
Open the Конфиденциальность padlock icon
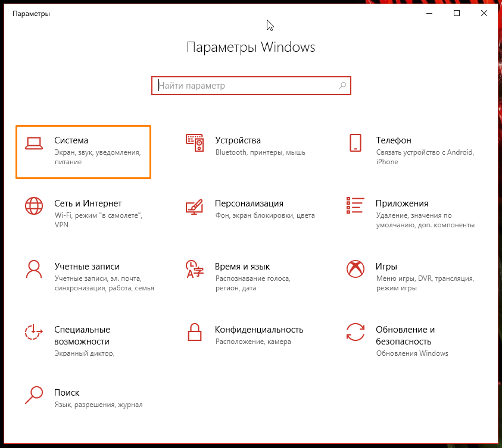click(195, 332)
